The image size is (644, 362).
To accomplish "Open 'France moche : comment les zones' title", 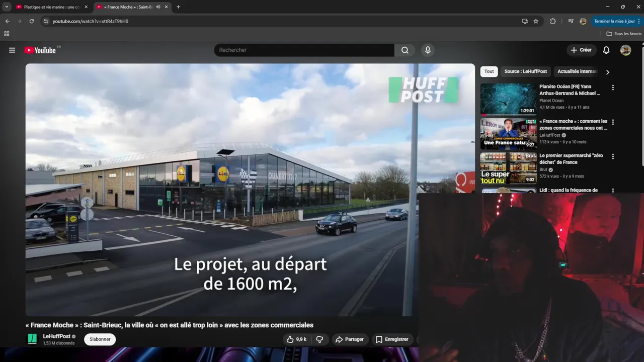I will point(574,124).
